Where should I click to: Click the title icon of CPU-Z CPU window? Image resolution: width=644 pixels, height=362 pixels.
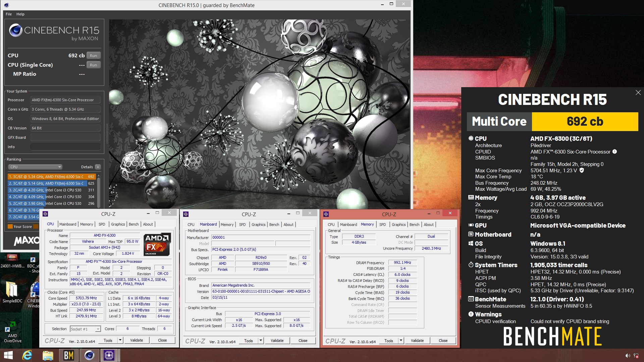45,214
